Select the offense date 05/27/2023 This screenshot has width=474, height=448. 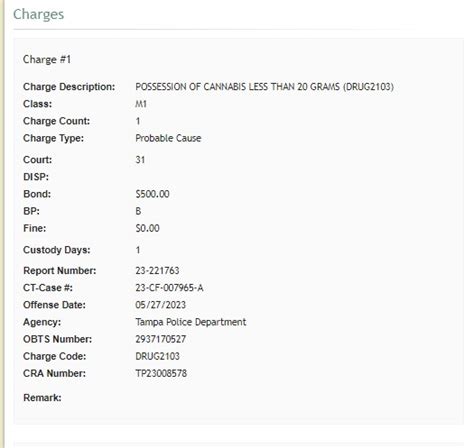160,305
